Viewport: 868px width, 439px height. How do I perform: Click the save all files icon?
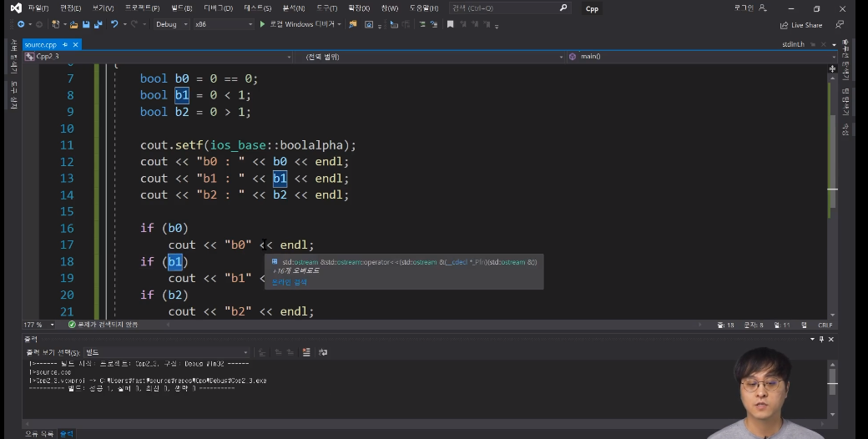(x=98, y=24)
